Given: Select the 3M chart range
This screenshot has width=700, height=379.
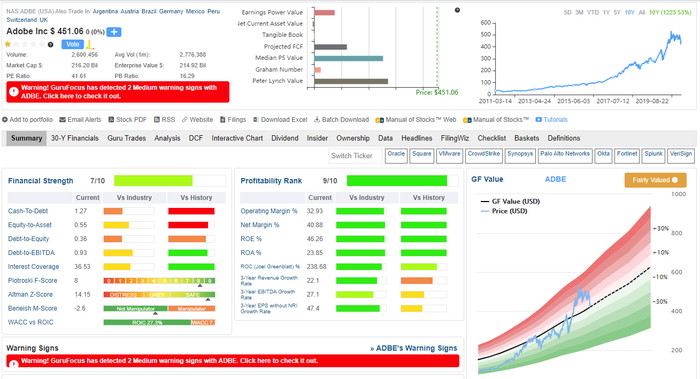Looking at the screenshot, I should point(579,12).
